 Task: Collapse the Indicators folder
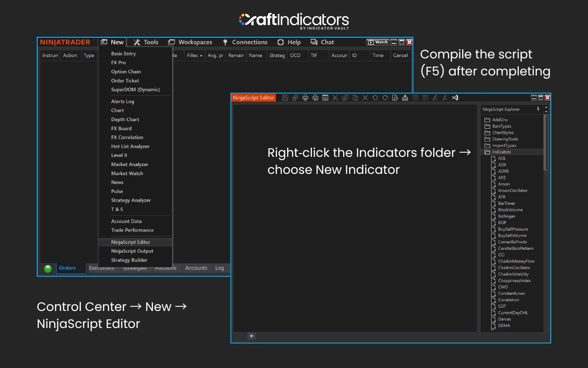(487, 152)
